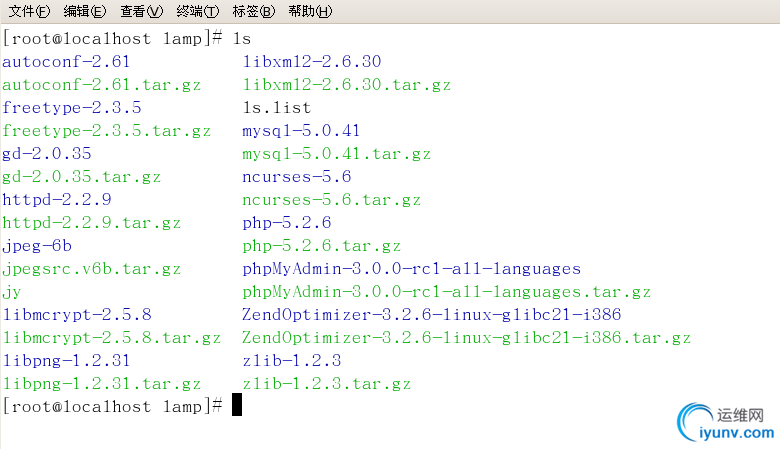The image size is (780, 449).
Task: Click the ls.list file entry
Action: (277, 108)
